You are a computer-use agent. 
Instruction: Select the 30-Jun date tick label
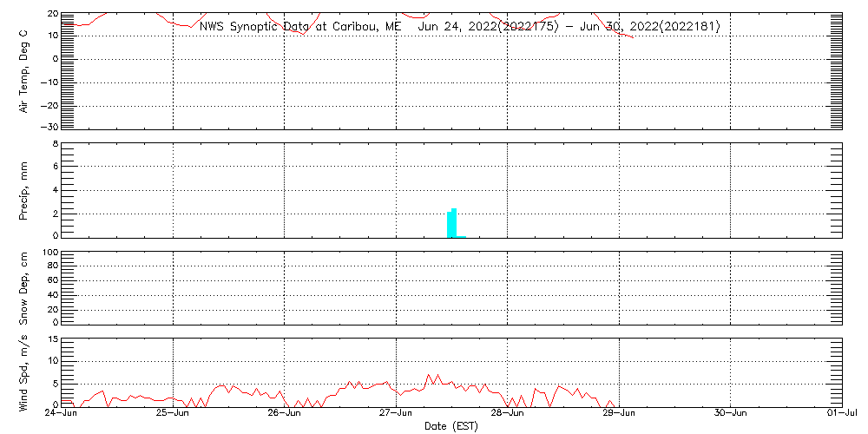coord(730,415)
